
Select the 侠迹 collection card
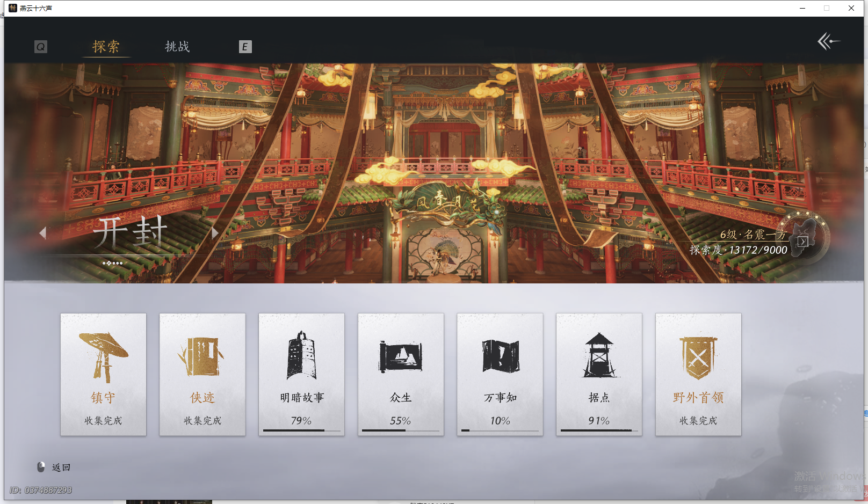[202, 374]
